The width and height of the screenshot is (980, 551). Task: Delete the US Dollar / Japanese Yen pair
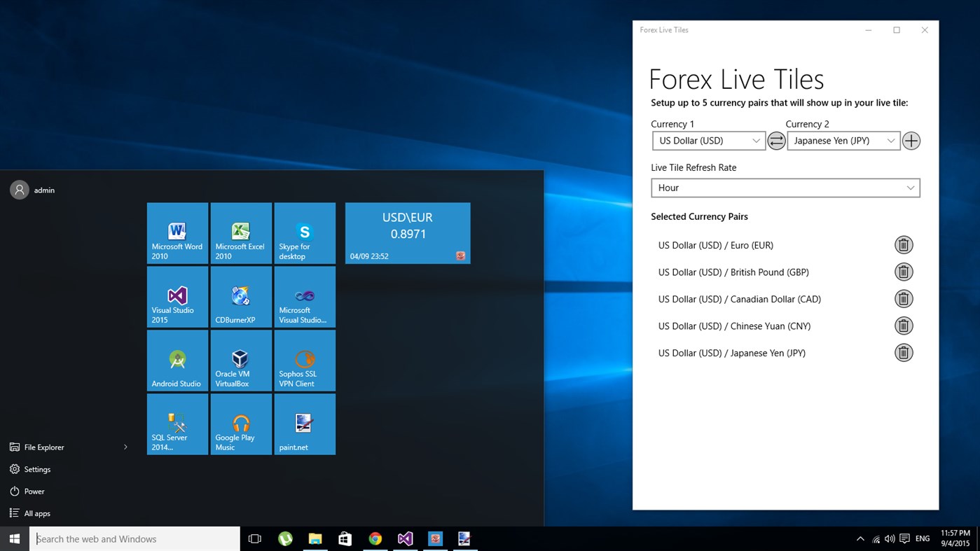pos(904,352)
